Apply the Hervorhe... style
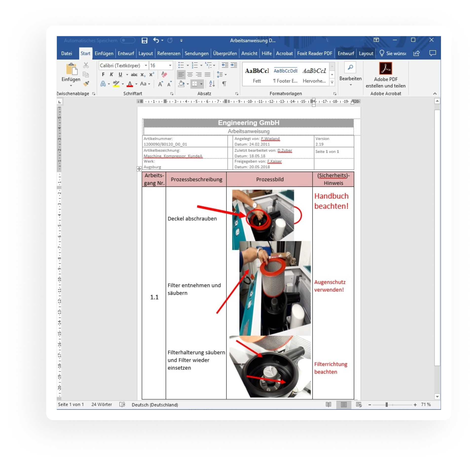476x465 pixels. [314, 75]
